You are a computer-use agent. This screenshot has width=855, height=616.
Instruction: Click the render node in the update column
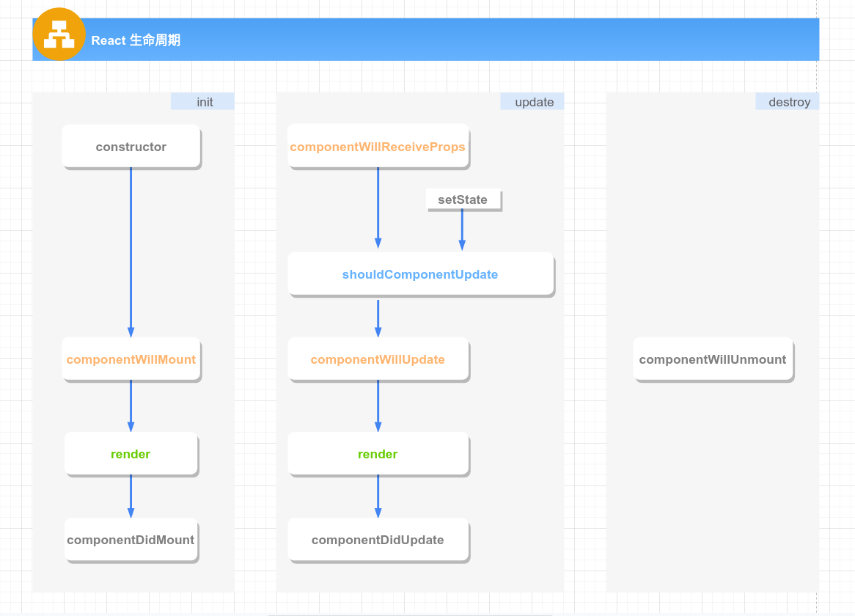[x=378, y=454]
